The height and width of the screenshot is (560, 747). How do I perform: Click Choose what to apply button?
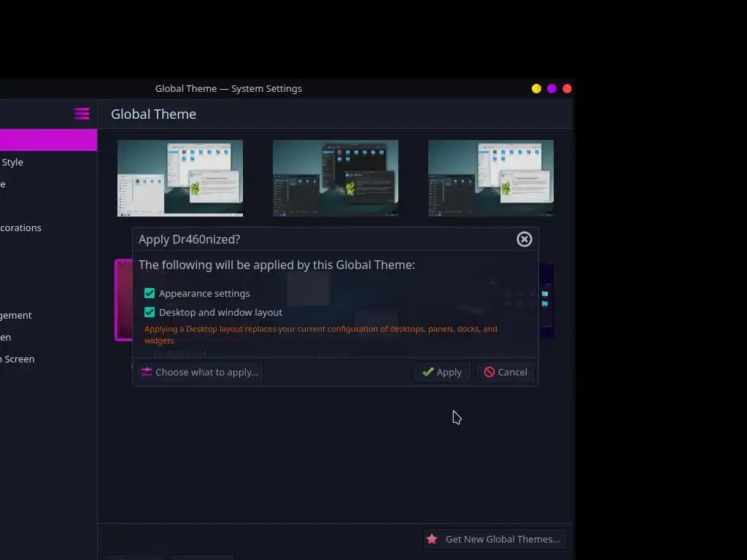200,372
